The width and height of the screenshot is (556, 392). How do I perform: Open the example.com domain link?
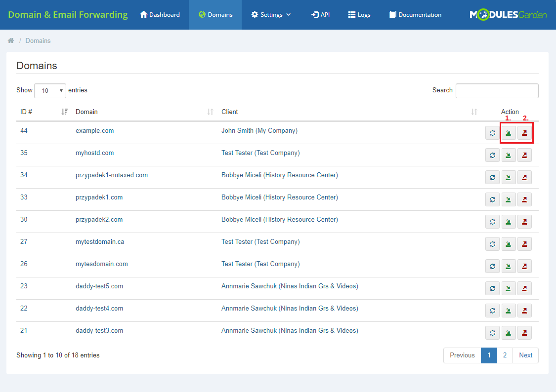[95, 131]
